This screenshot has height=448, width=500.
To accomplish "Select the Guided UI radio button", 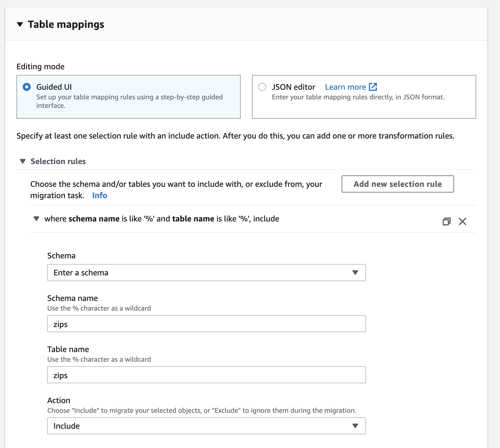I will click(x=26, y=87).
